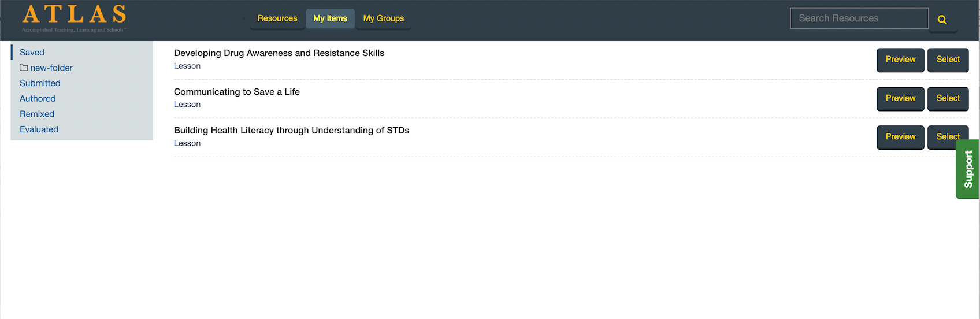
Task: Click in the Search Resources field
Action: (x=859, y=18)
